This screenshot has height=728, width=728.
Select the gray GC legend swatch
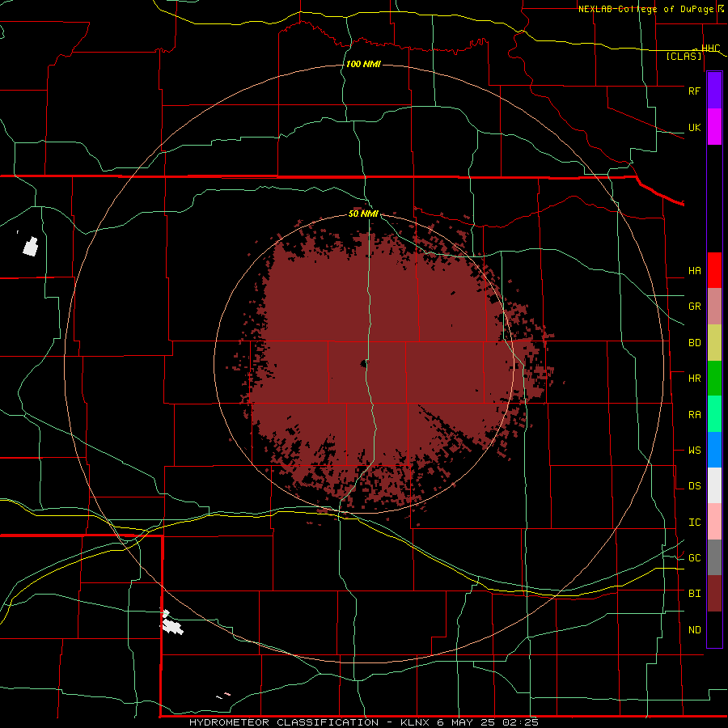[x=714, y=557]
